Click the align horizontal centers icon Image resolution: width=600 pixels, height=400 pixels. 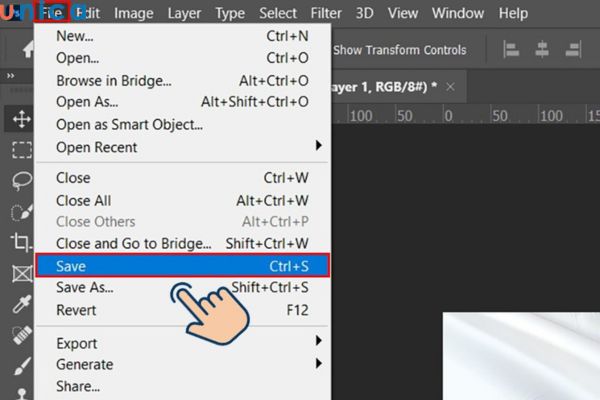click(x=544, y=49)
